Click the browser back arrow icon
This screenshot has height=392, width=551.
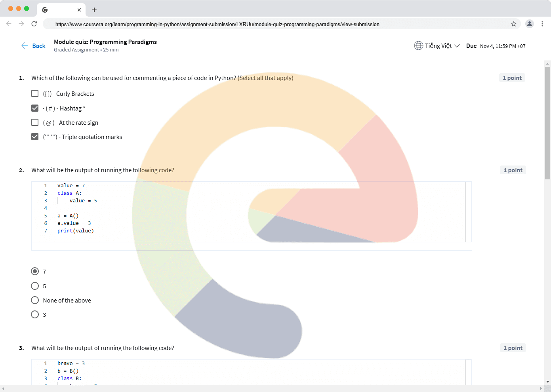pos(9,24)
